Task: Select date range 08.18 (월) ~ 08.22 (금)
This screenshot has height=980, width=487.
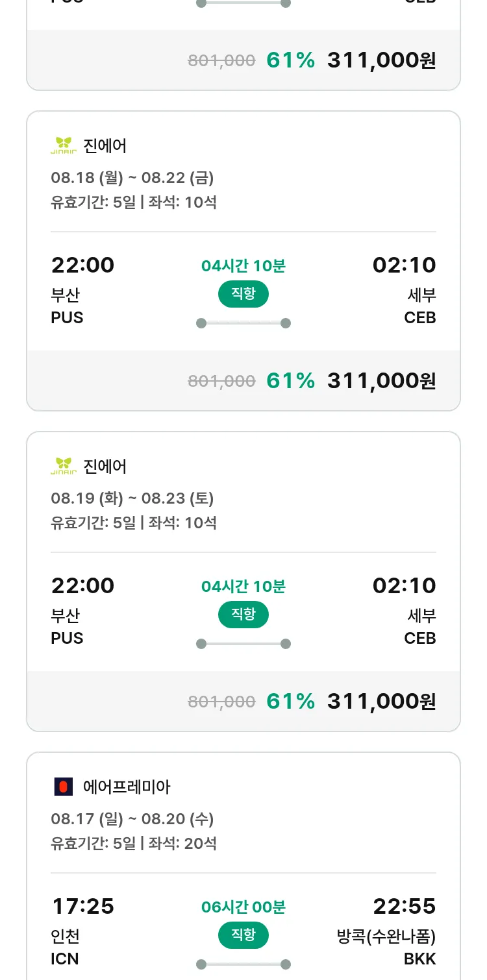Action: tap(132, 177)
